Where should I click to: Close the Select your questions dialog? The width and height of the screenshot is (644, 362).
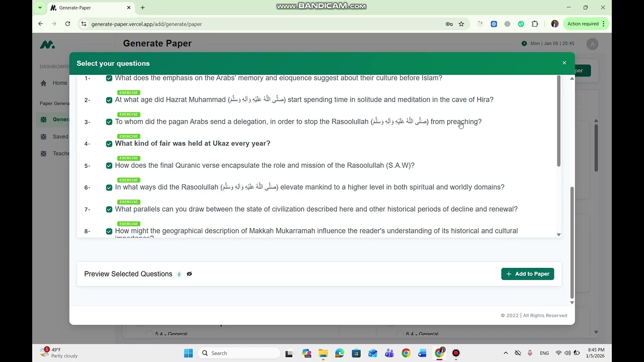[x=564, y=63]
